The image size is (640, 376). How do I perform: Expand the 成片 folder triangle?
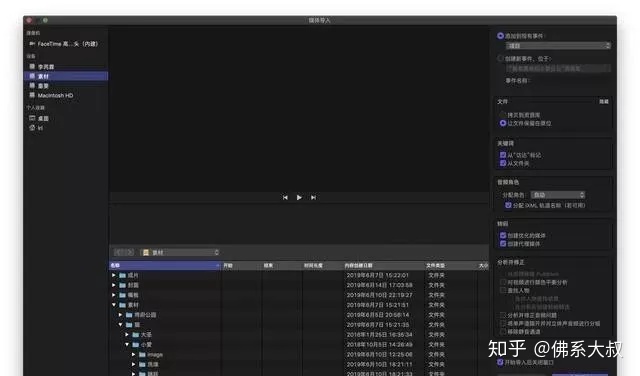pyautogui.click(x=114, y=276)
